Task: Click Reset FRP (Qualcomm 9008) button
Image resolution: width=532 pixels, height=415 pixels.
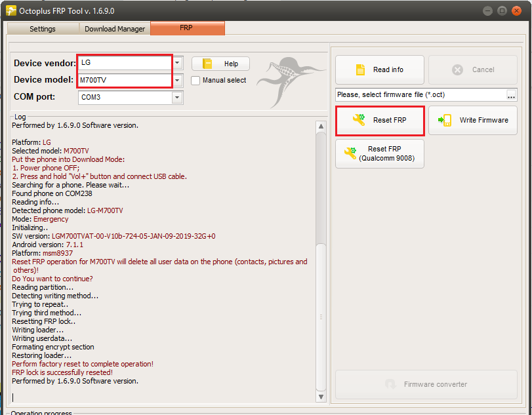Action: [380, 153]
